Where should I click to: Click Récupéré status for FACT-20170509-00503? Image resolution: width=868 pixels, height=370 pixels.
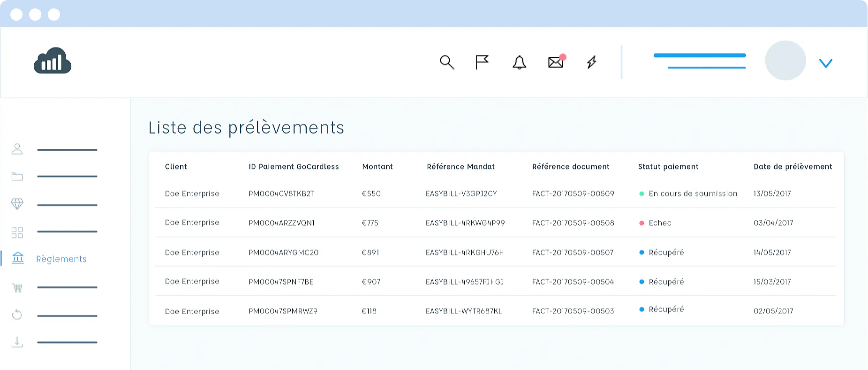point(662,309)
